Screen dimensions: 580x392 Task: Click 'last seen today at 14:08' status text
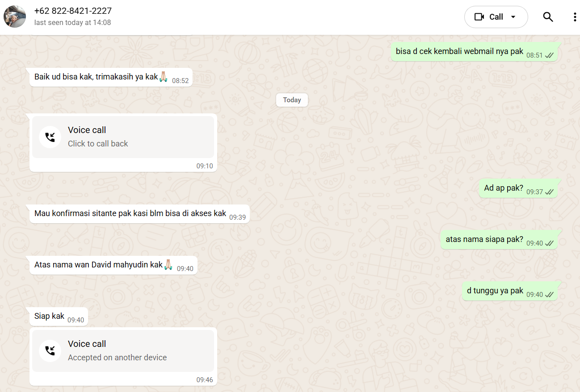click(x=72, y=22)
